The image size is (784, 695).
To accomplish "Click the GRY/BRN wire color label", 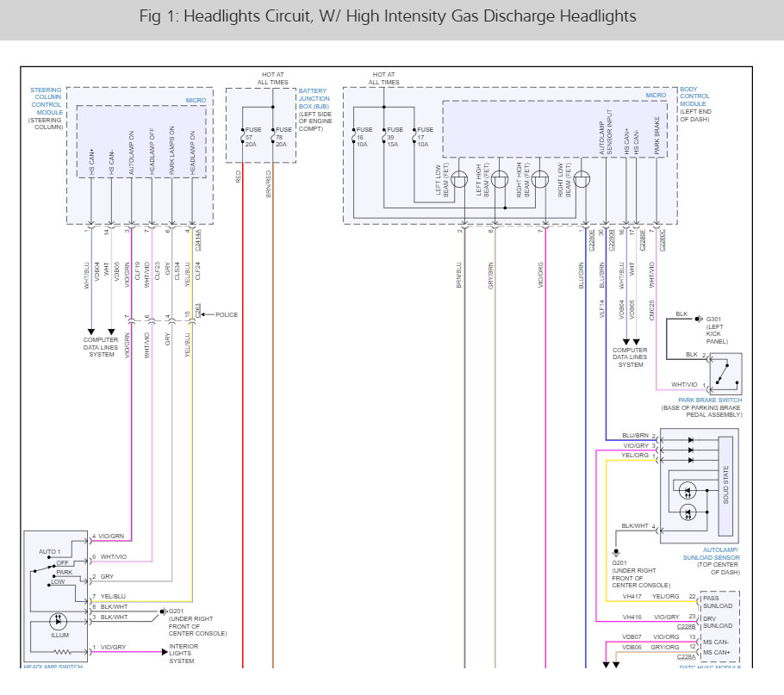I will click(490, 276).
